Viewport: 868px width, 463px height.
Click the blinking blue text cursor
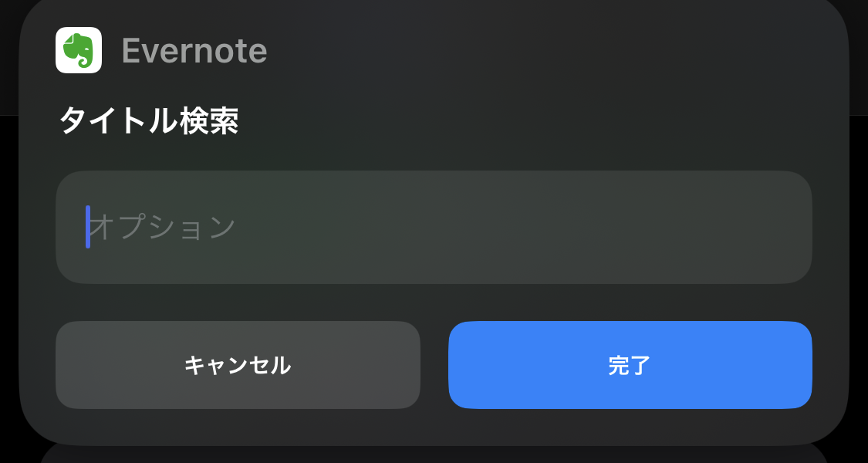point(88,227)
